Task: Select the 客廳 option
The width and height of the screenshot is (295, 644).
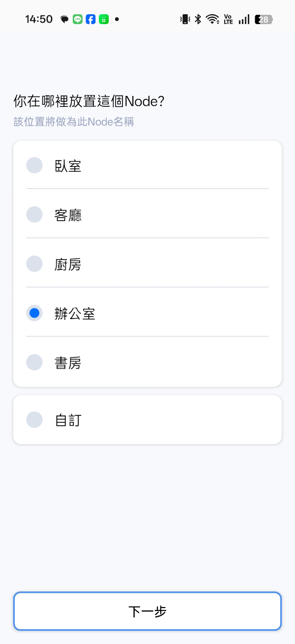Action: click(34, 214)
